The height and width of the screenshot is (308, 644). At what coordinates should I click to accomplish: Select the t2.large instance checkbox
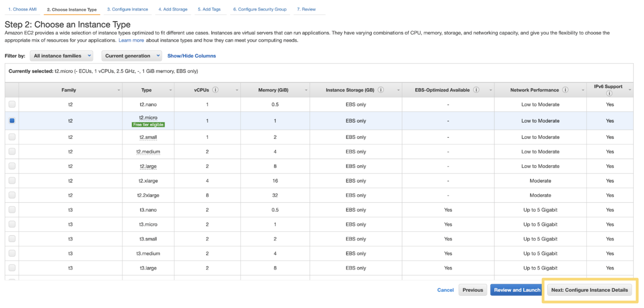[x=12, y=166]
